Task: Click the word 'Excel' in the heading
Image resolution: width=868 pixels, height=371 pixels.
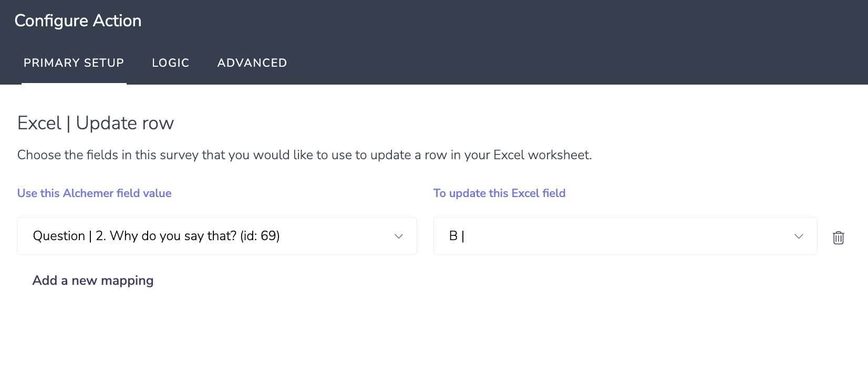Action: (x=39, y=123)
